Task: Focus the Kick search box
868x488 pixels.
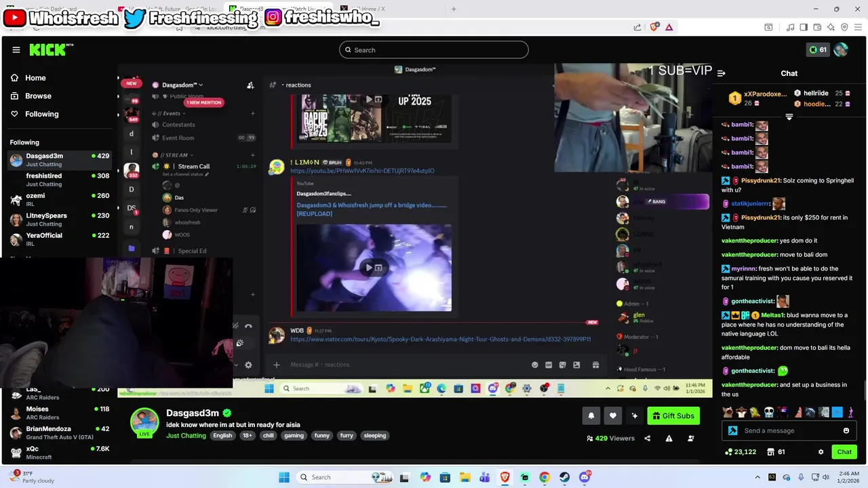Action: (434, 49)
